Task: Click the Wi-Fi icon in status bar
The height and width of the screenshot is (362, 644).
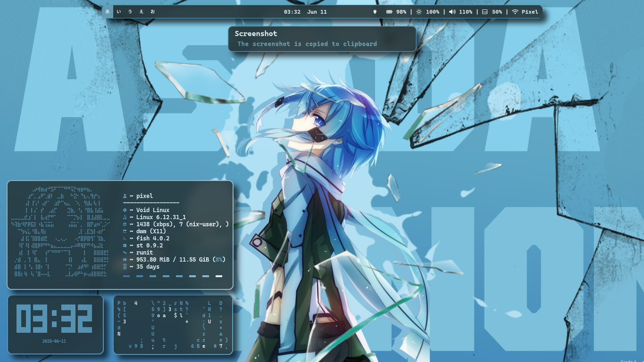Action: point(515,12)
